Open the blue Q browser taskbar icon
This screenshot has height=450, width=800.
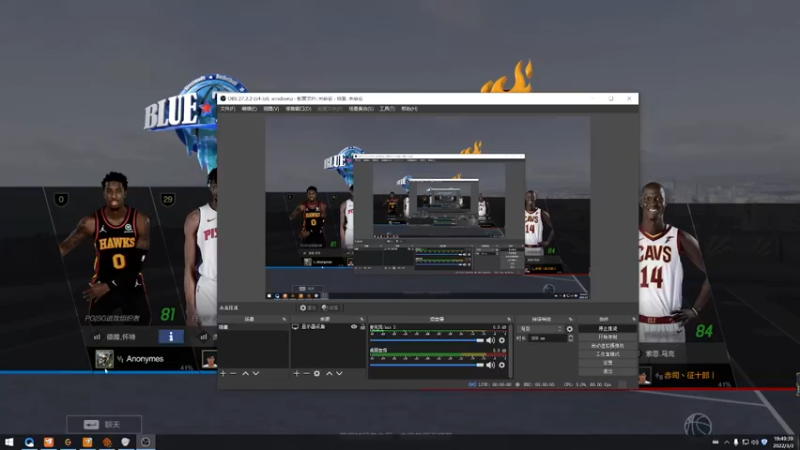[x=29, y=442]
